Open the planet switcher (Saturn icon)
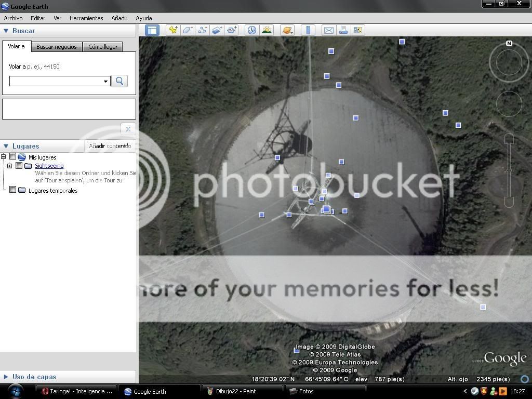The width and height of the screenshot is (532, 399). 287,30
